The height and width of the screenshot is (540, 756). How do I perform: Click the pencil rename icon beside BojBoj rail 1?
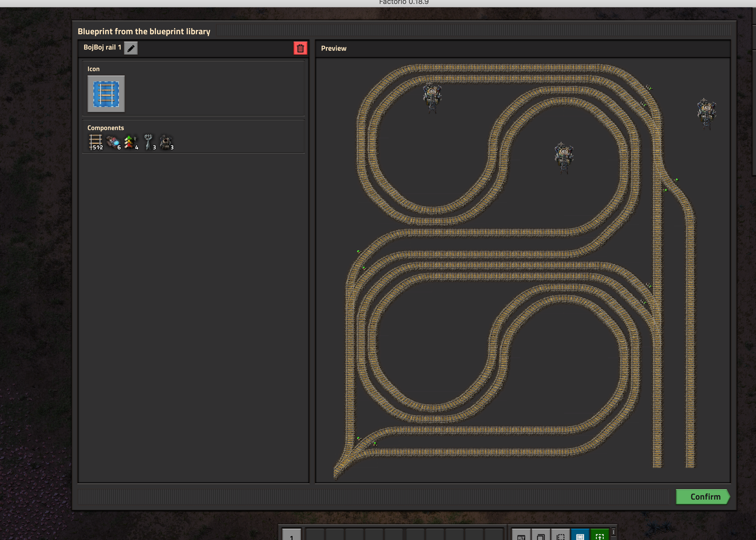[x=131, y=48]
